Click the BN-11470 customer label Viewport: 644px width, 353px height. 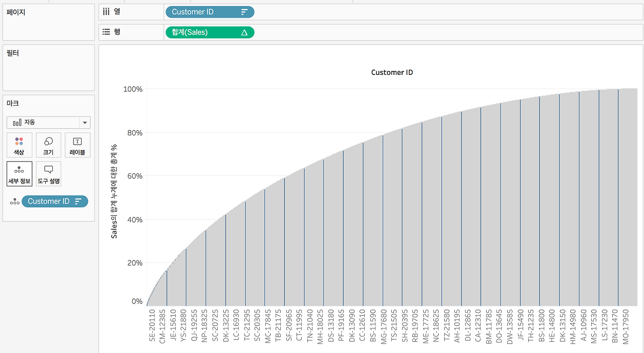tap(615, 326)
